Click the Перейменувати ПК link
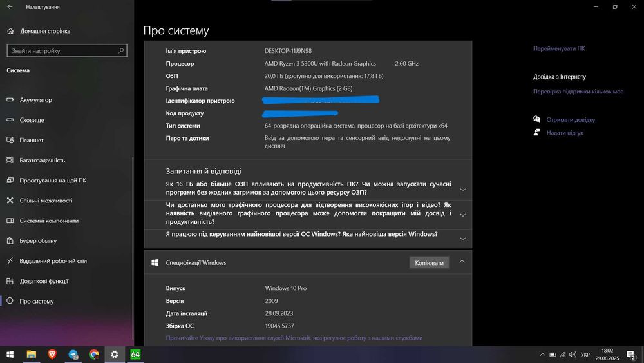The image size is (644, 363). coord(559,48)
